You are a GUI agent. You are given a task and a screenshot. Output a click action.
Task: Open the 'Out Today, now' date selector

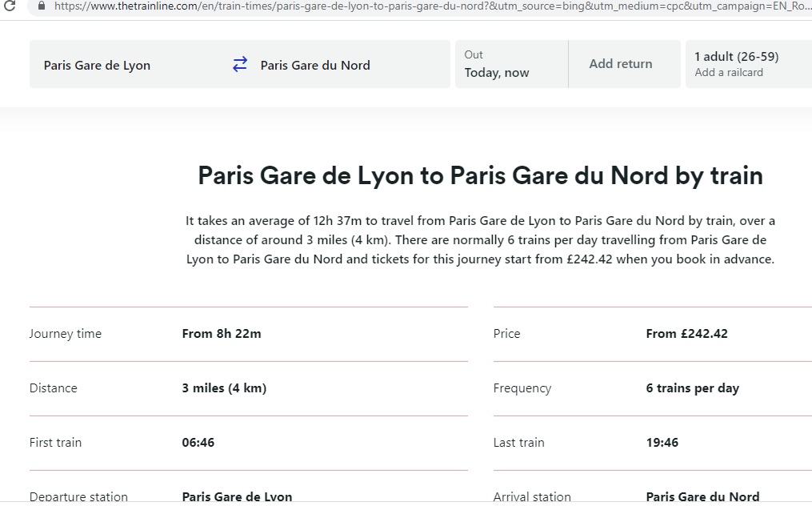coord(511,64)
